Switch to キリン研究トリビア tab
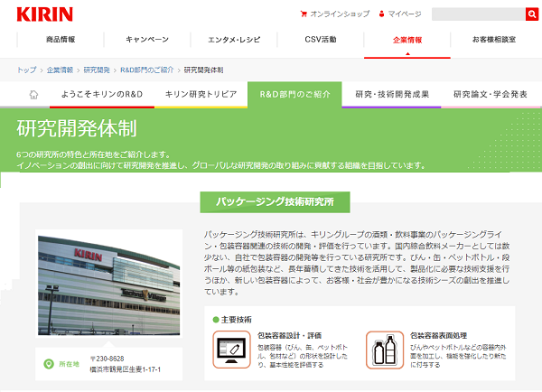The height and width of the screenshot is (392, 542). (x=201, y=94)
